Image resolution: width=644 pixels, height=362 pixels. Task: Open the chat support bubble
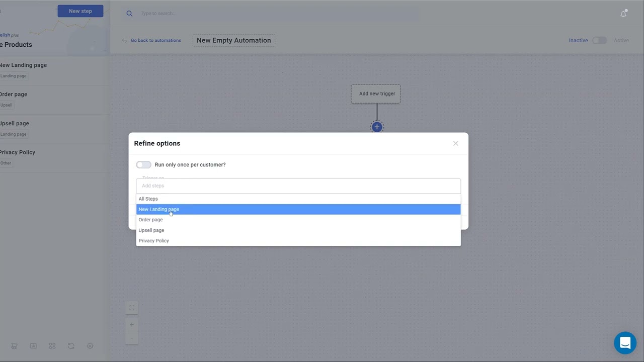[x=625, y=343]
